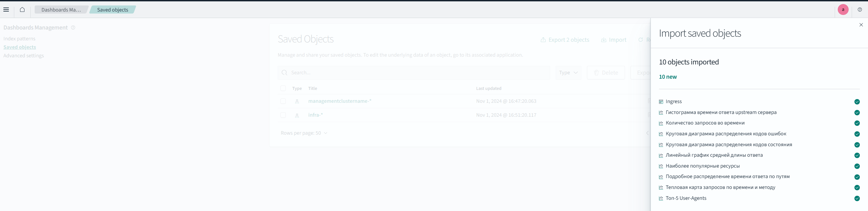The image size is (868, 211).
Task: Open Index patterns in sidebar
Action: click(19, 39)
